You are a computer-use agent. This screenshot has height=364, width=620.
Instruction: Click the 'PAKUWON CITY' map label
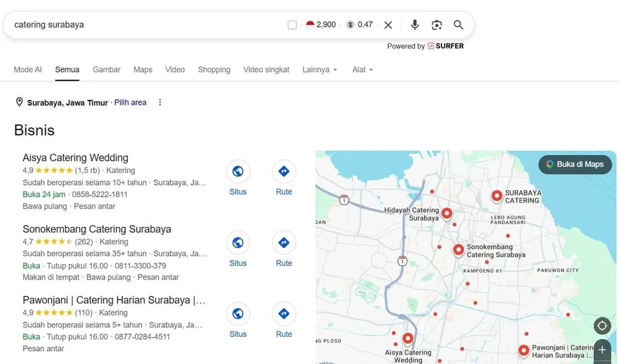pyautogui.click(x=557, y=270)
